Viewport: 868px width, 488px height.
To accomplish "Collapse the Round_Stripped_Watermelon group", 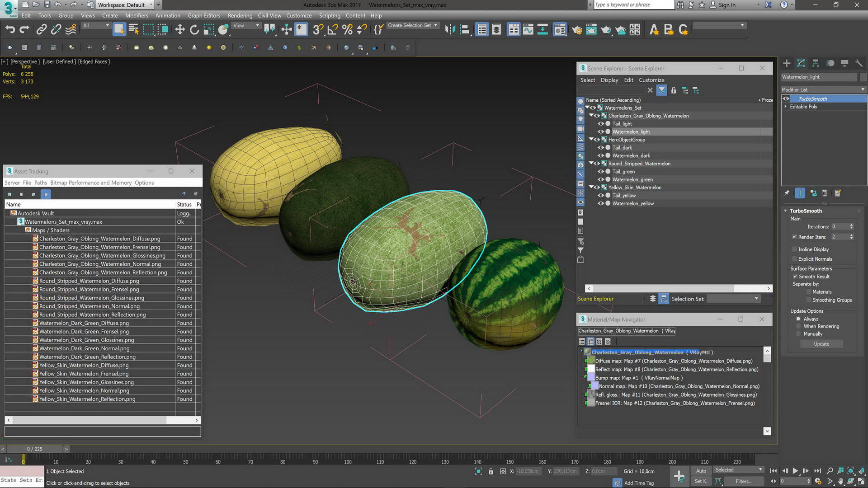I will coord(591,164).
